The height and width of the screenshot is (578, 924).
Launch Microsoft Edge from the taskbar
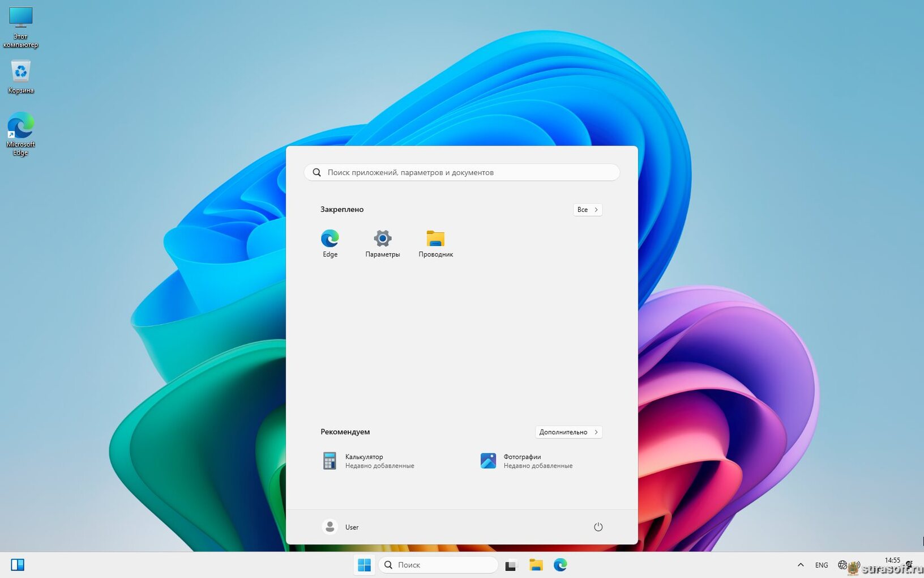pyautogui.click(x=561, y=565)
